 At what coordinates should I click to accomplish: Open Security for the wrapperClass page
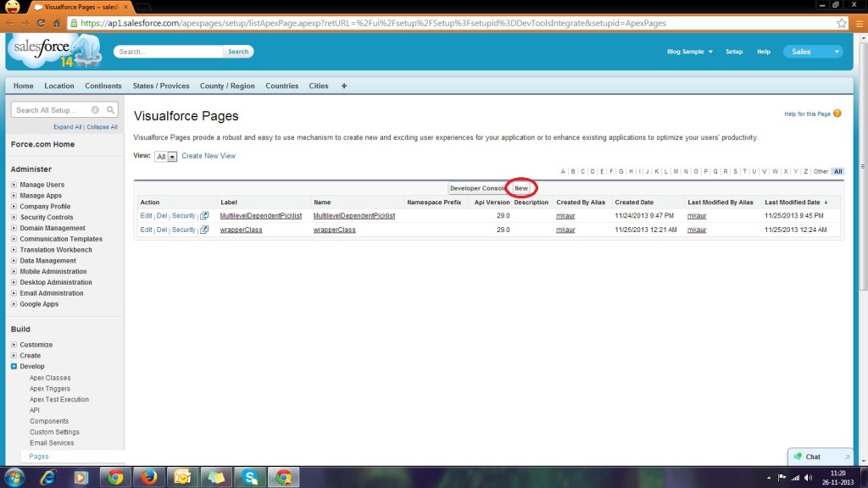point(183,230)
